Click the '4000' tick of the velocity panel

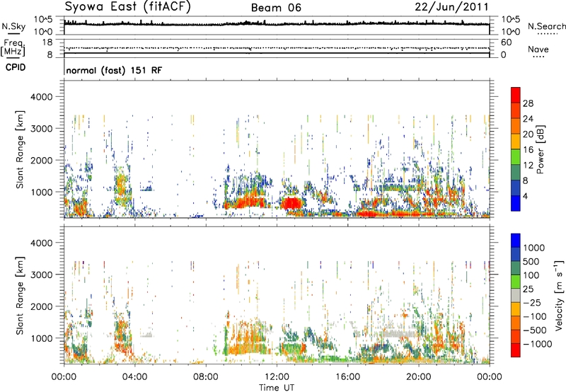(42, 243)
